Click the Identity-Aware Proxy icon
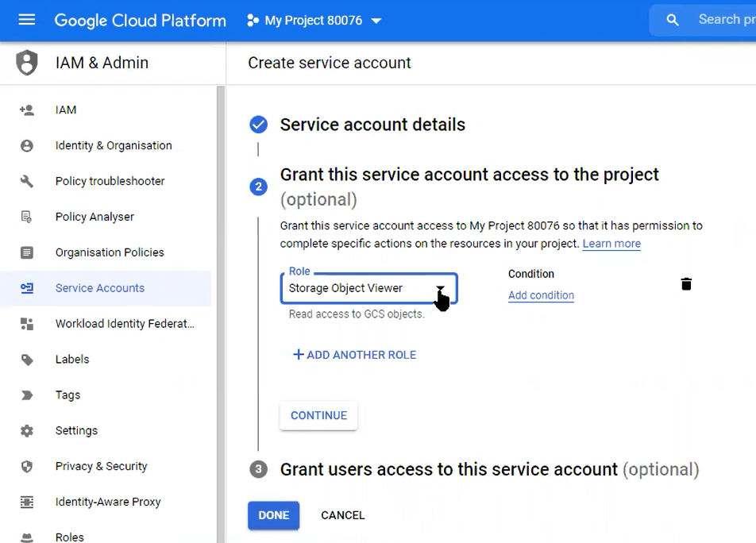The image size is (756, 543). (x=27, y=502)
